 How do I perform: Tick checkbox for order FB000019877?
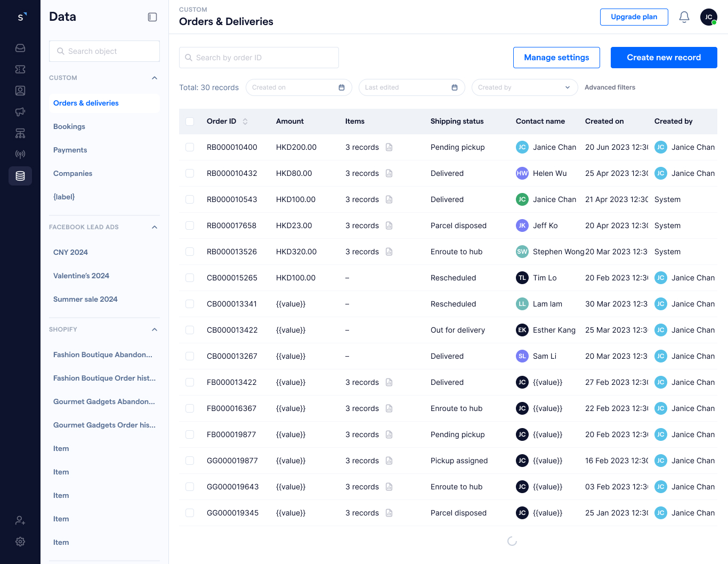[x=190, y=434]
